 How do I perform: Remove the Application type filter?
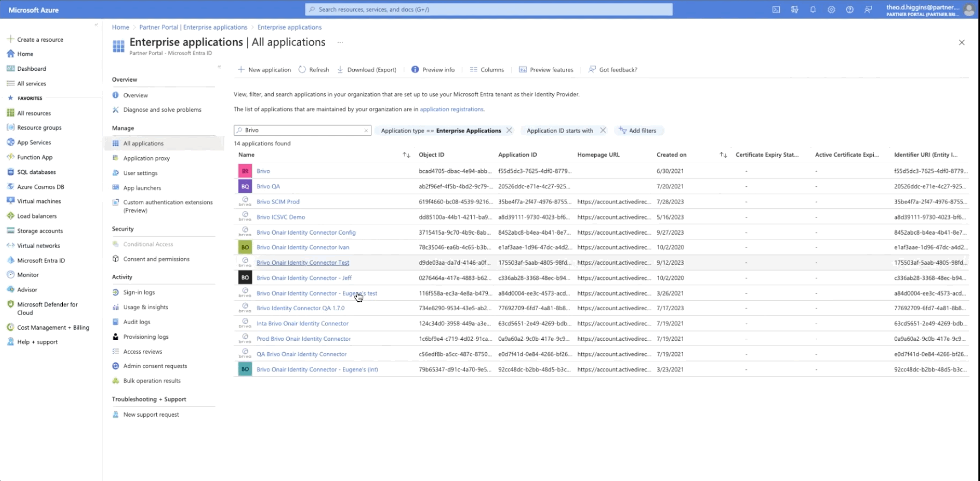tap(509, 130)
